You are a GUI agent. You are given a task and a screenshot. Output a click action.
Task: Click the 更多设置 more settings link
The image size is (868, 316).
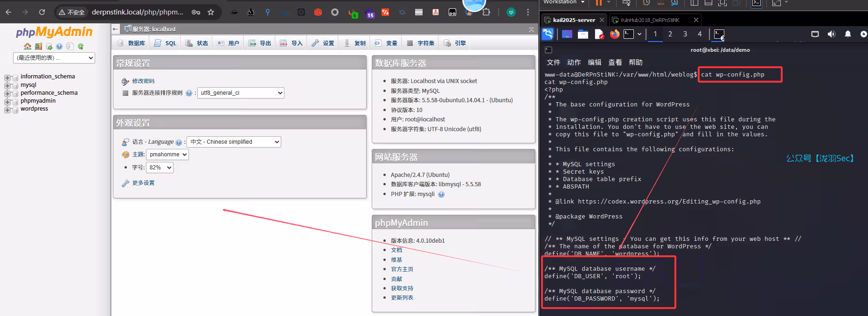143,183
